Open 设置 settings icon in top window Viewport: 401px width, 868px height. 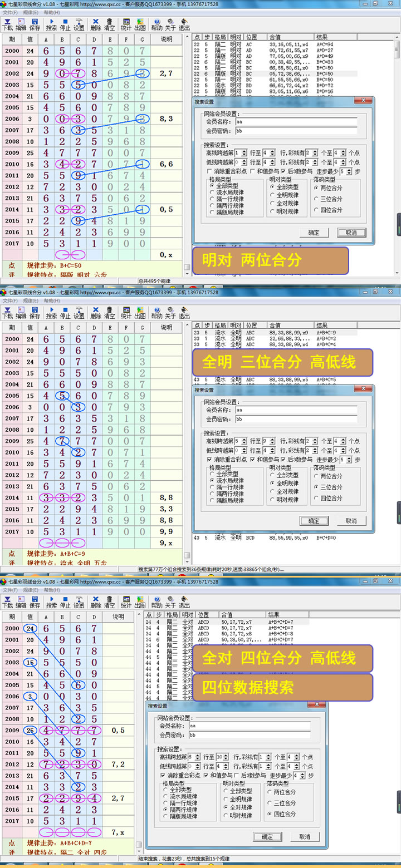click(79, 24)
